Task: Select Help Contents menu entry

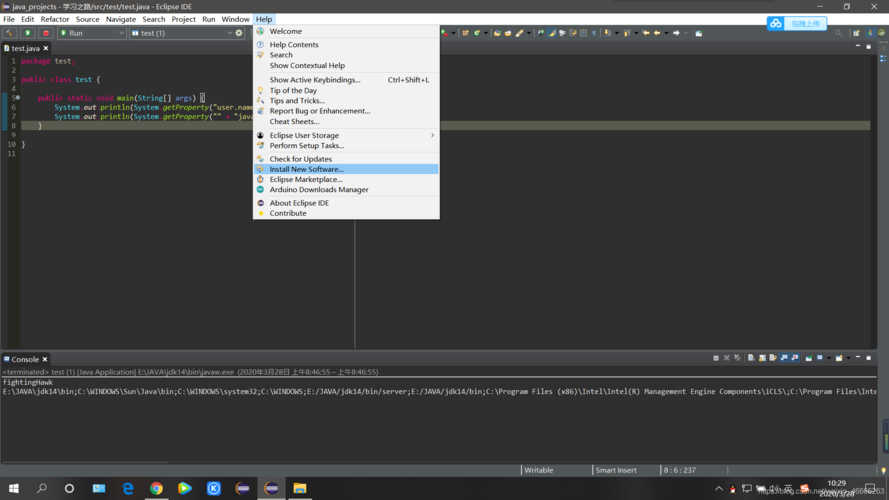Action: tap(346, 44)
